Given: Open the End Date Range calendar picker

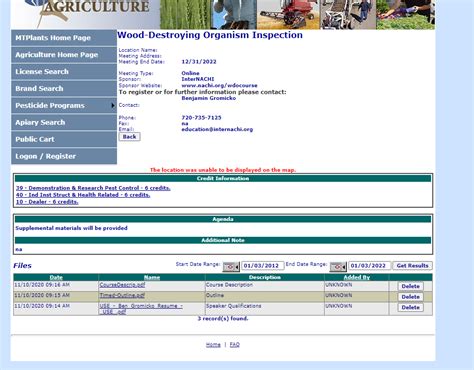Looking at the screenshot, I should 338,267.
